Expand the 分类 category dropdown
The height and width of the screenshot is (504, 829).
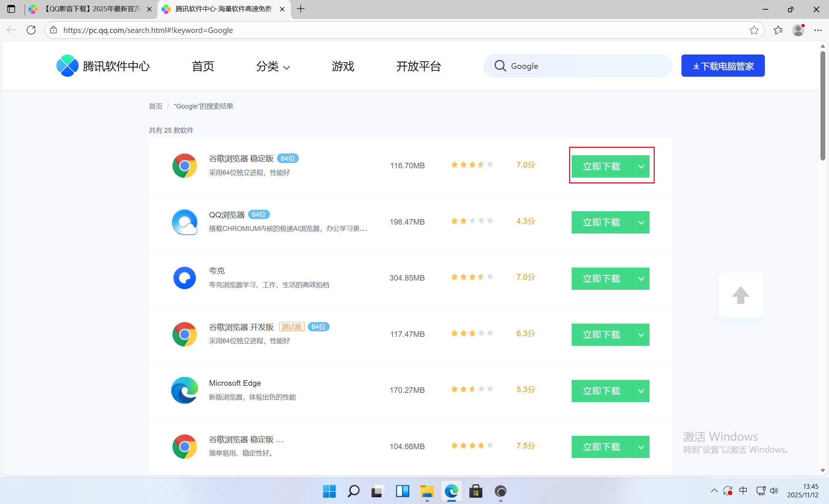(273, 66)
